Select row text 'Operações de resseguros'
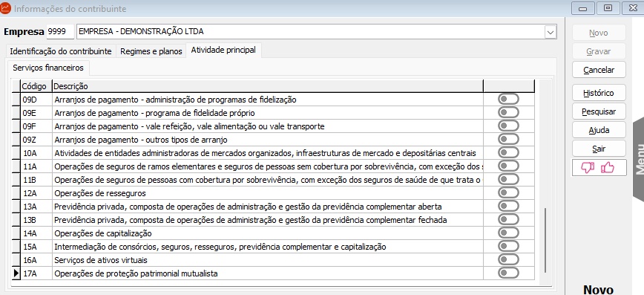644x295 pixels. (100, 193)
